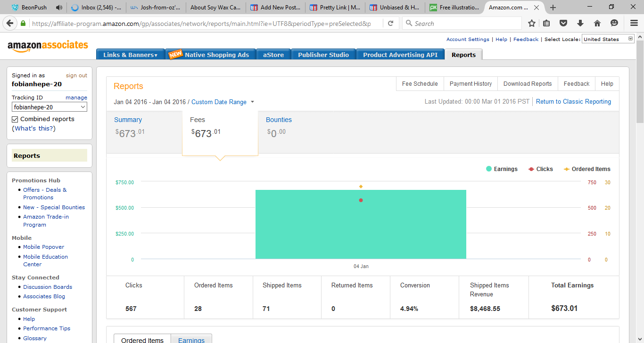Viewport: 644px width, 343px height.
Task: Click Download Reports button
Action: pyautogui.click(x=528, y=84)
